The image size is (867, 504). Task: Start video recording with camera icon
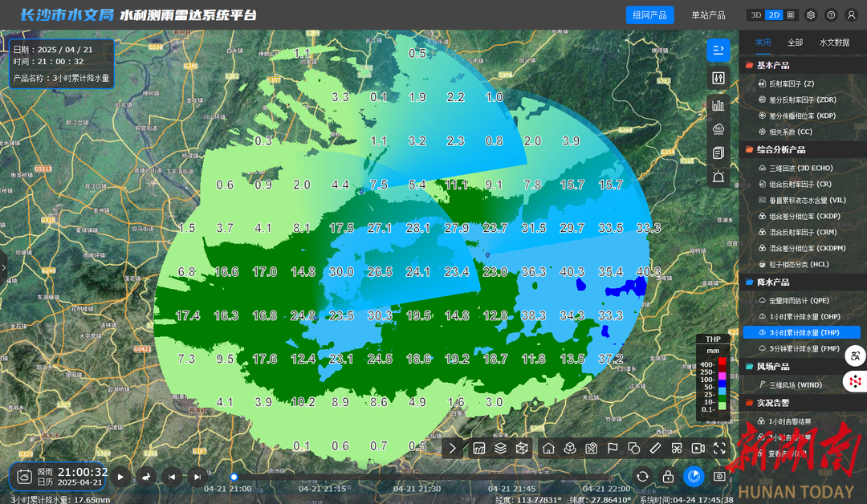coord(698,448)
